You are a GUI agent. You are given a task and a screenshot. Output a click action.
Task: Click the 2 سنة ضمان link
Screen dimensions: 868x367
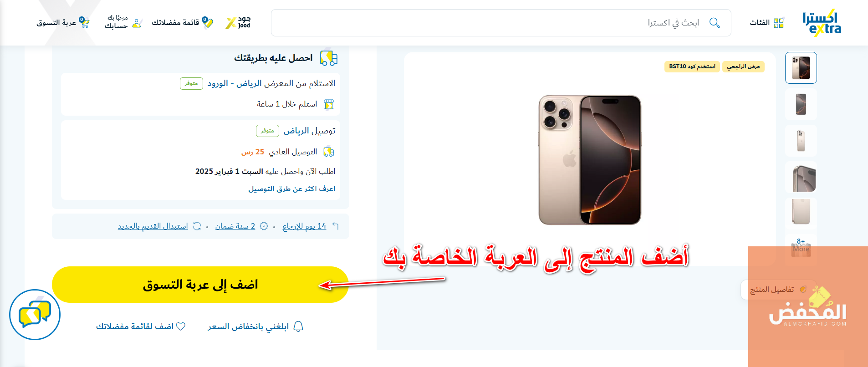pyautogui.click(x=235, y=226)
